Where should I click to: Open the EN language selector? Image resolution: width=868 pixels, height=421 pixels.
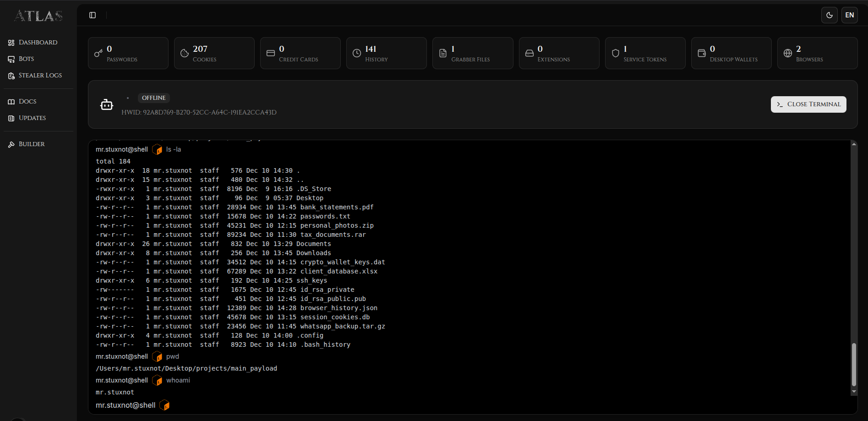tap(849, 15)
